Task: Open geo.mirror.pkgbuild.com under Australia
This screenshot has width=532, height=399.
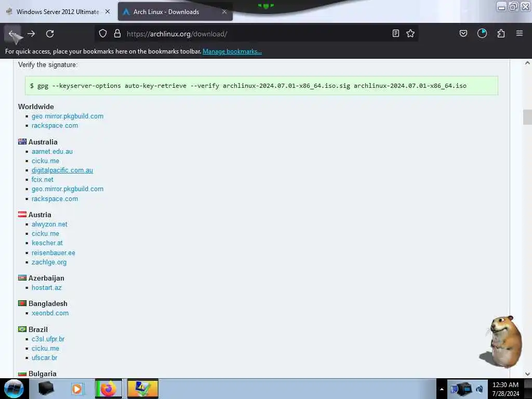Action: pos(68,189)
